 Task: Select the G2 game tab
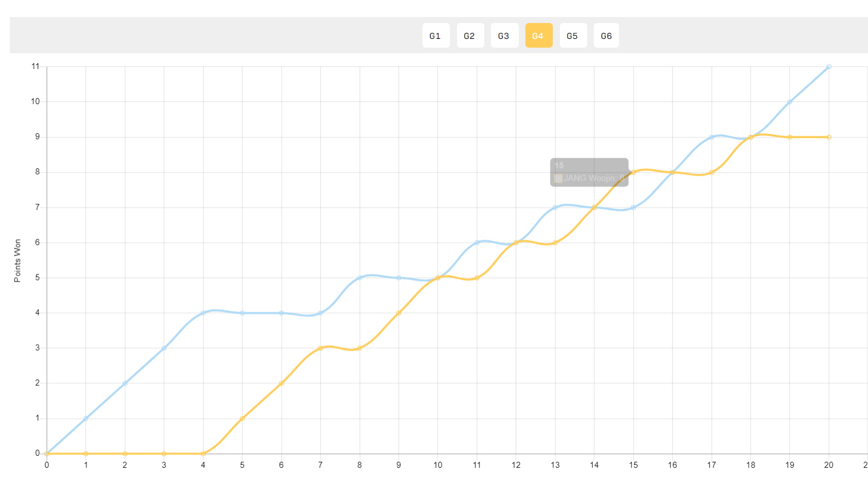(470, 36)
